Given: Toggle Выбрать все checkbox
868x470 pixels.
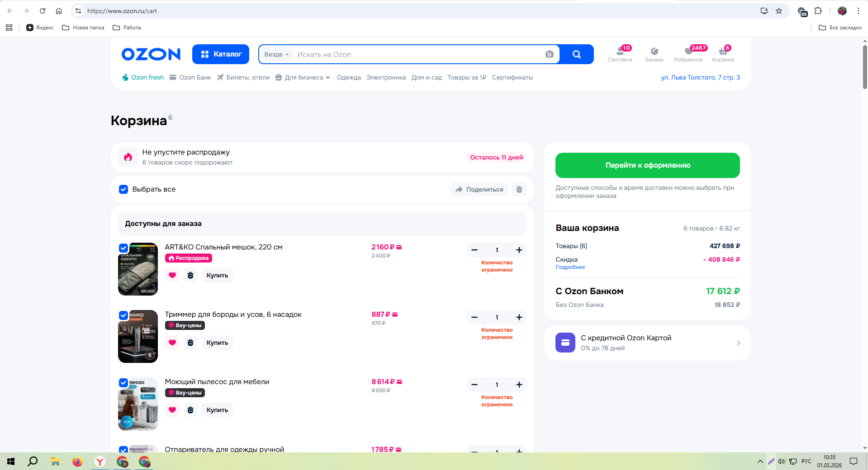Looking at the screenshot, I should 123,189.
